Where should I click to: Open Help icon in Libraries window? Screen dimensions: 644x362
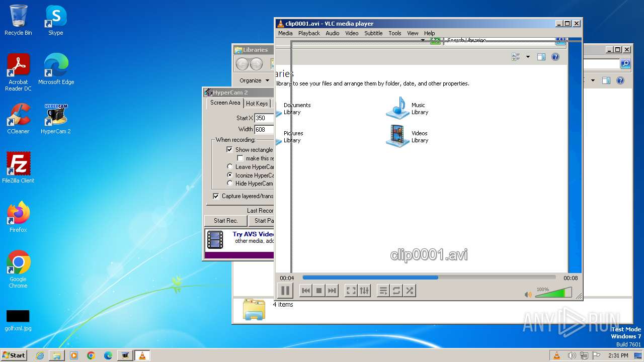620,80
